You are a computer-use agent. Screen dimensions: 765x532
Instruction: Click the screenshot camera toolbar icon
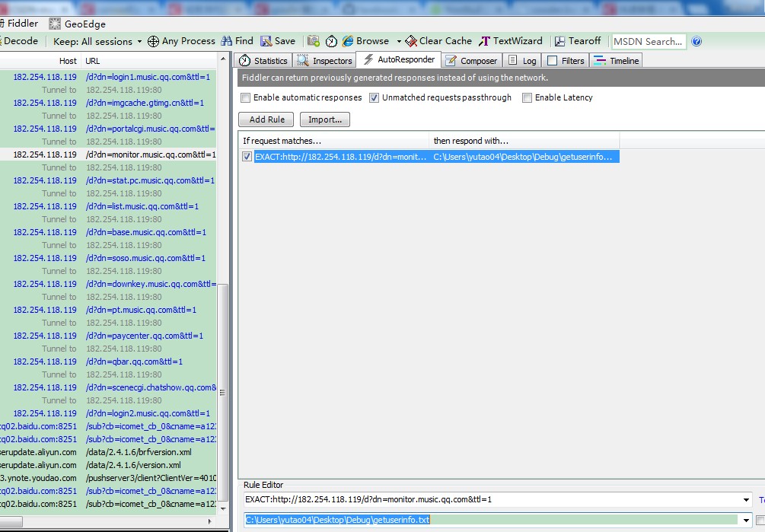click(x=313, y=41)
